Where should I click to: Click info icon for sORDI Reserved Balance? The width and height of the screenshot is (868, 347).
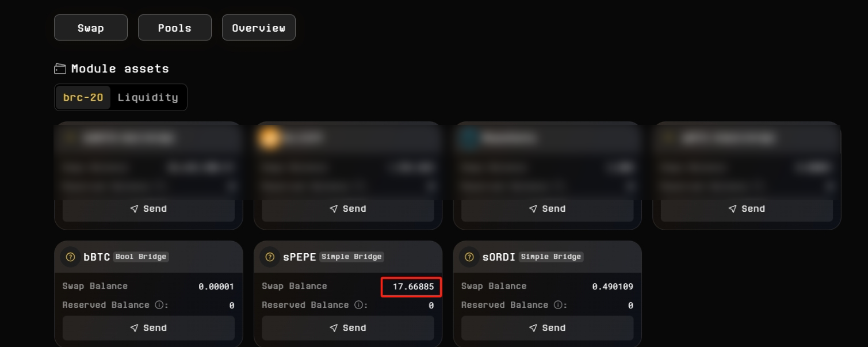pos(558,305)
